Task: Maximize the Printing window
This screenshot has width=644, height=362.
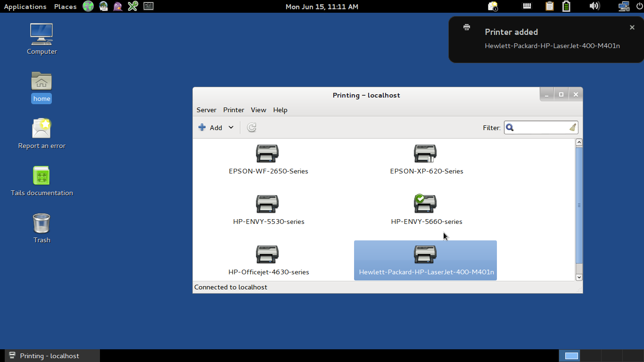Action: 561,94
